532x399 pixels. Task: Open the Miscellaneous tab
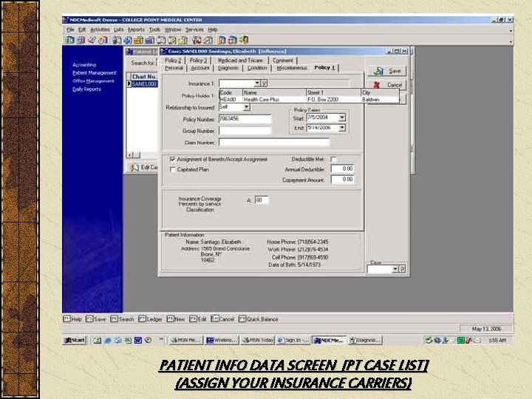pos(292,68)
